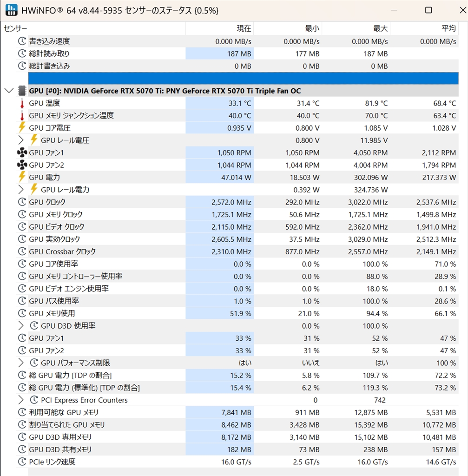Click fan icon next to GPU ファン1 RPM row
This screenshot has height=476, width=468.
(x=22, y=152)
